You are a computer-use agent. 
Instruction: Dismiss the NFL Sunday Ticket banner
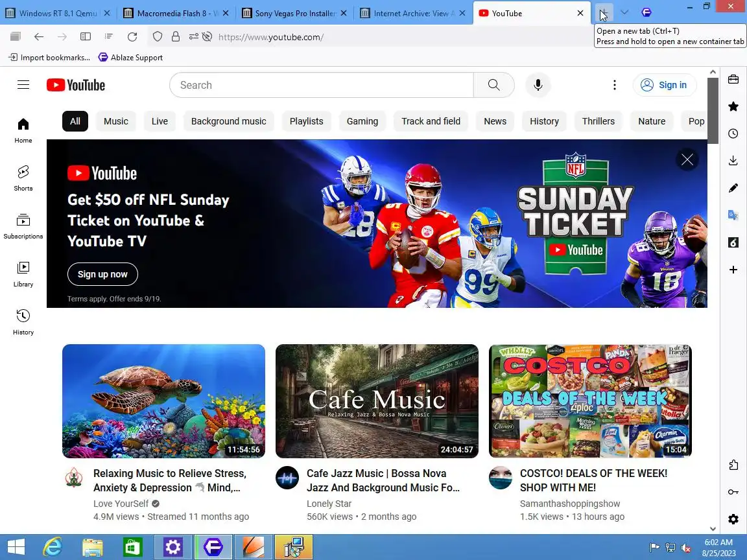click(687, 159)
